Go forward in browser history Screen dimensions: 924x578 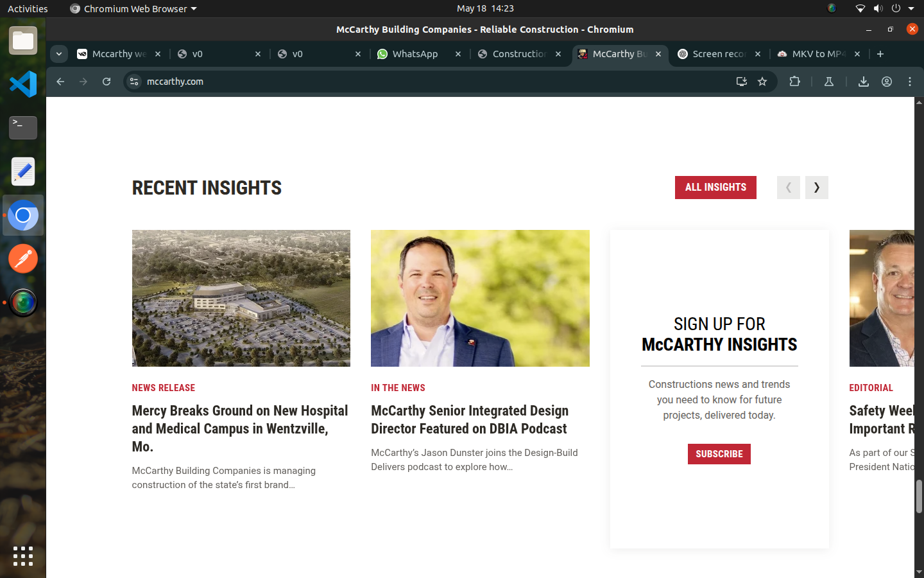point(83,82)
